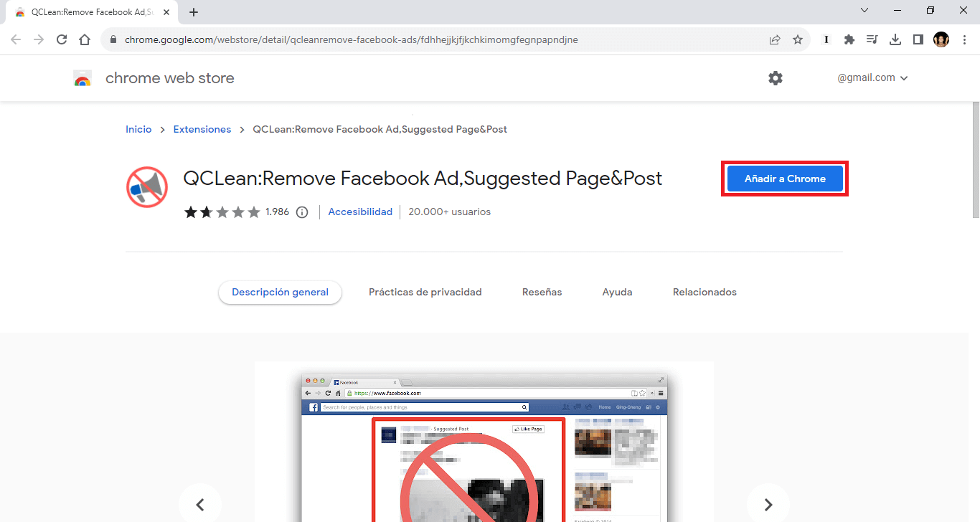Screen dimensions: 980x522
Task: Click the 20.000+ usuarios text
Action: (x=450, y=212)
